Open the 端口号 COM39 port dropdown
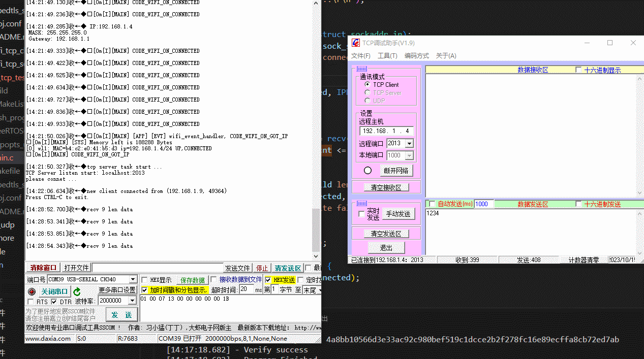This screenshot has height=359, width=644. pyautogui.click(x=133, y=279)
